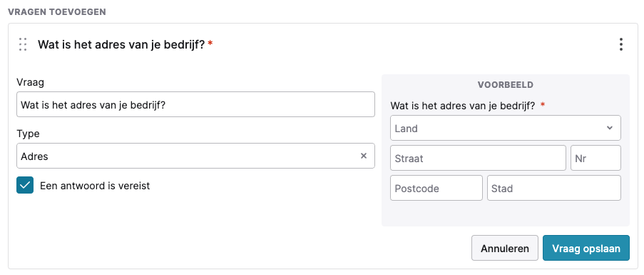Focus the Nr house number field
644x275 pixels.
tap(596, 158)
